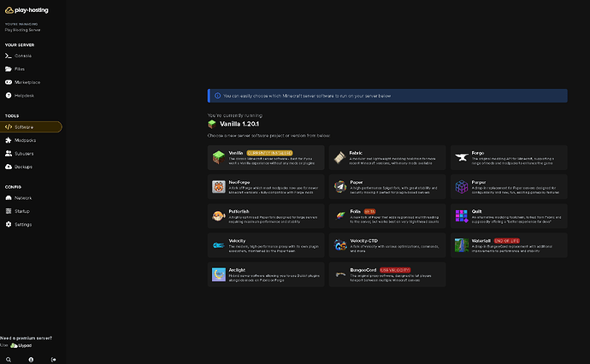Choose the NeoForge software card
The height and width of the screenshot is (364, 590).
pos(266,187)
